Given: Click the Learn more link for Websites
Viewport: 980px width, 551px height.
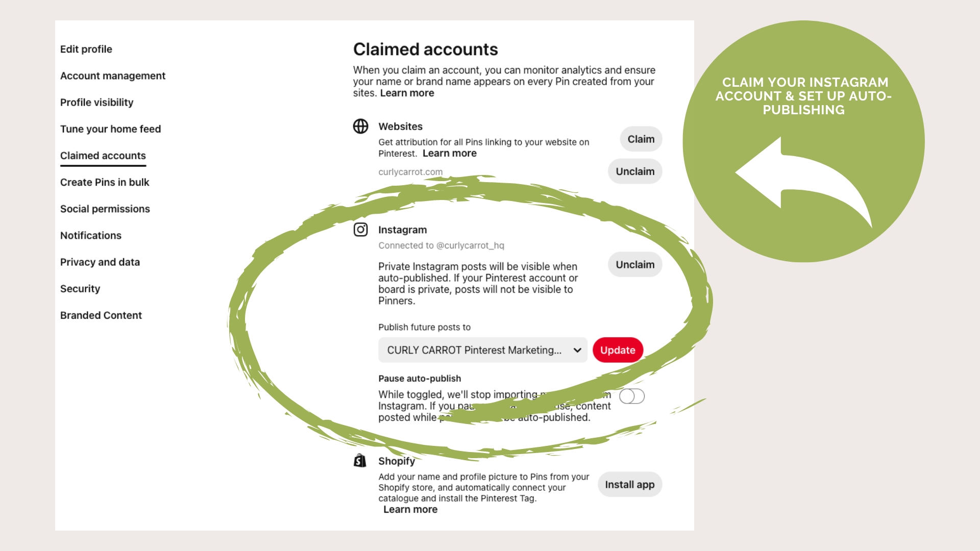Looking at the screenshot, I should tap(450, 153).
